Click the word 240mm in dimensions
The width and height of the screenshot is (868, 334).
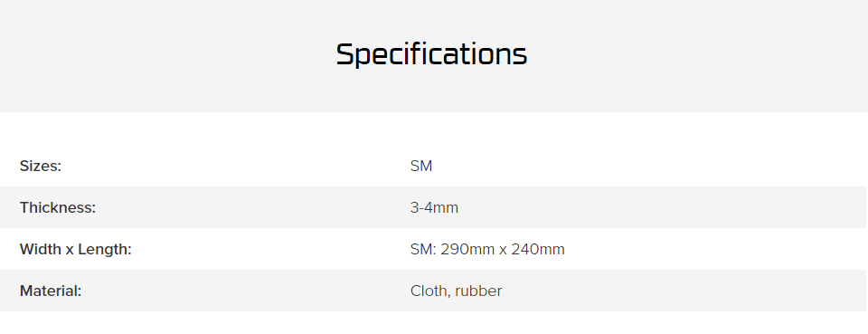click(538, 249)
